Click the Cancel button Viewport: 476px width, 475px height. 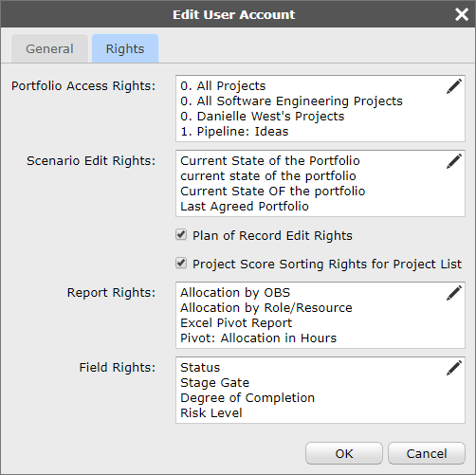(x=427, y=453)
